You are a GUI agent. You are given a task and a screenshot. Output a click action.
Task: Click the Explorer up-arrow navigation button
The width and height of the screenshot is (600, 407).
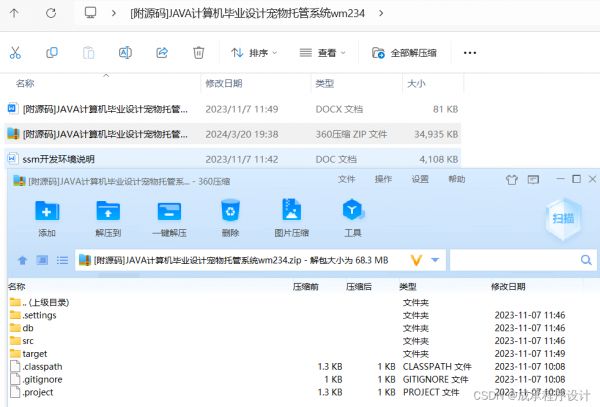click(x=14, y=13)
